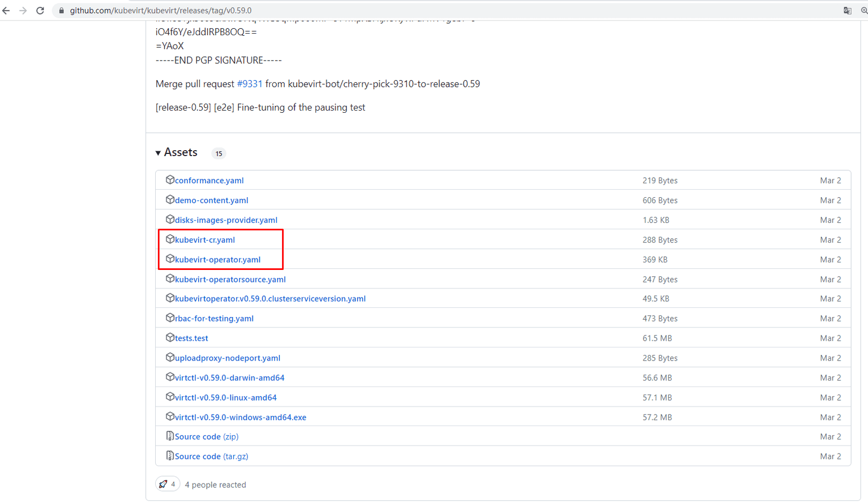Click the '49.5 KB' size of clusterserviceversion.yaml
Screen dimensions: 868x503
[656, 299]
